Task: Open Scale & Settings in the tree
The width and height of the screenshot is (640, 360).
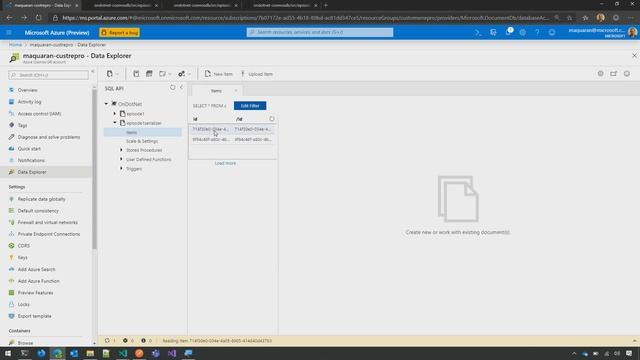Action: [x=142, y=141]
